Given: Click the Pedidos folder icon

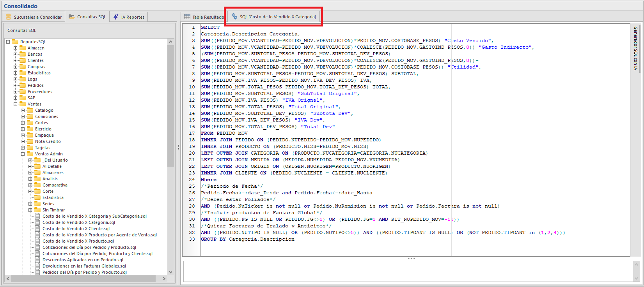Looking at the screenshot, I should coord(23,85).
